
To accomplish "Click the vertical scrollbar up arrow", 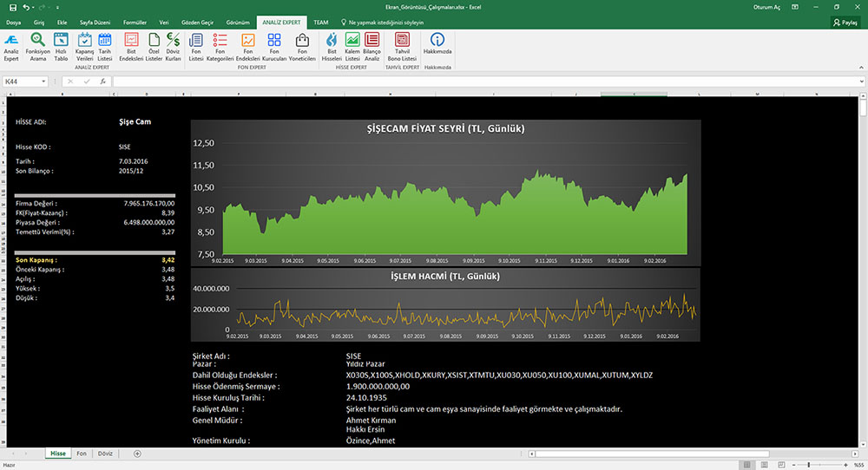I will pyautogui.click(x=863, y=97).
